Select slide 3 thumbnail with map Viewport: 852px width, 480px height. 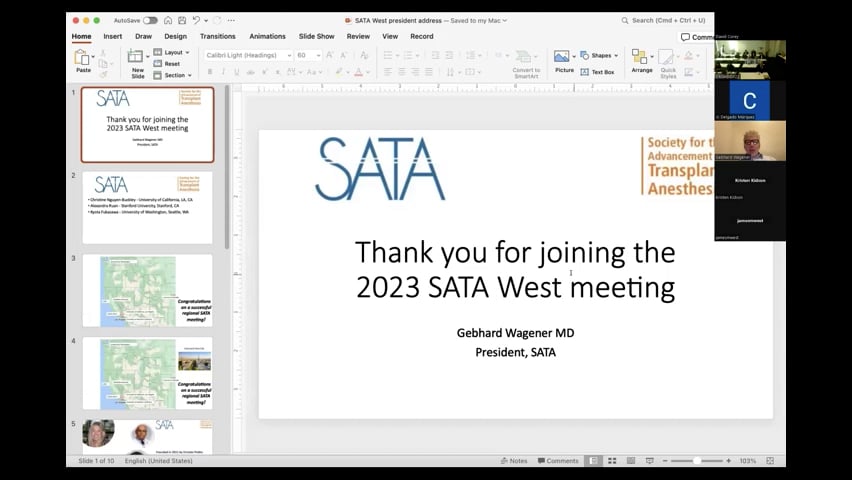point(147,291)
